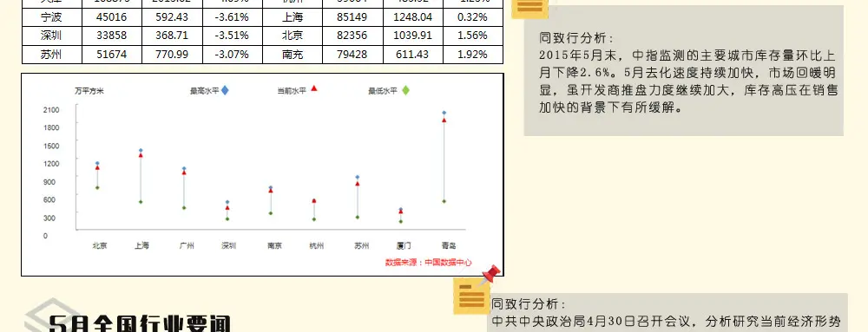The image size is (868, 332).
Task: Select the 82356 cell in the 北京 row
Action: click(352, 36)
